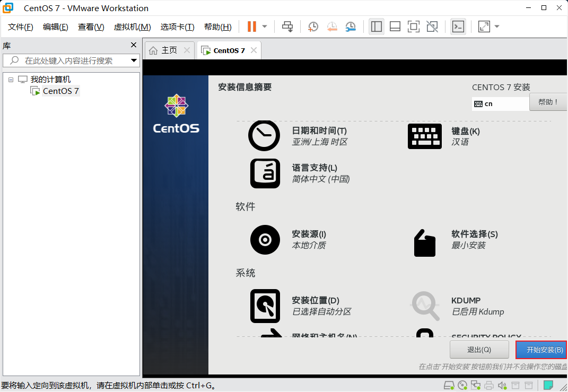Click the printer status bar icon
Screen dimensions: 568x392
(489, 385)
